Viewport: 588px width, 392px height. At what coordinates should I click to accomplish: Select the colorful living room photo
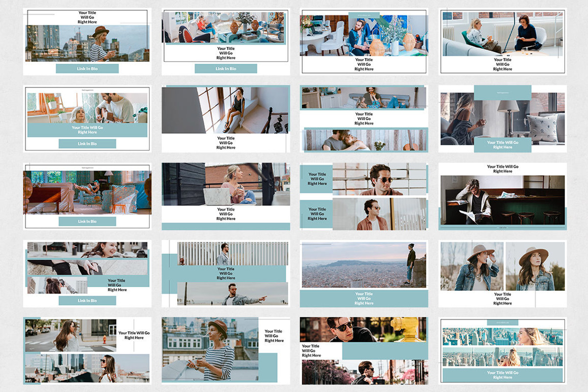point(87,192)
